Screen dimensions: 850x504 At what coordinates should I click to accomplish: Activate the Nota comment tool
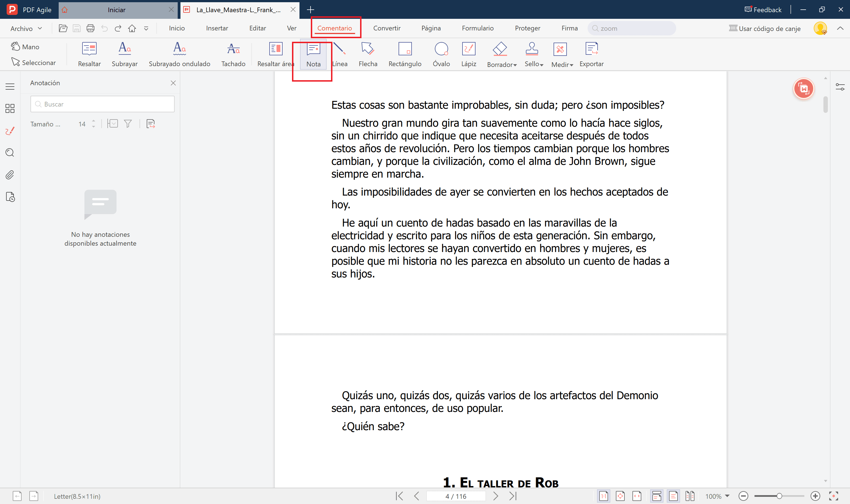point(312,54)
